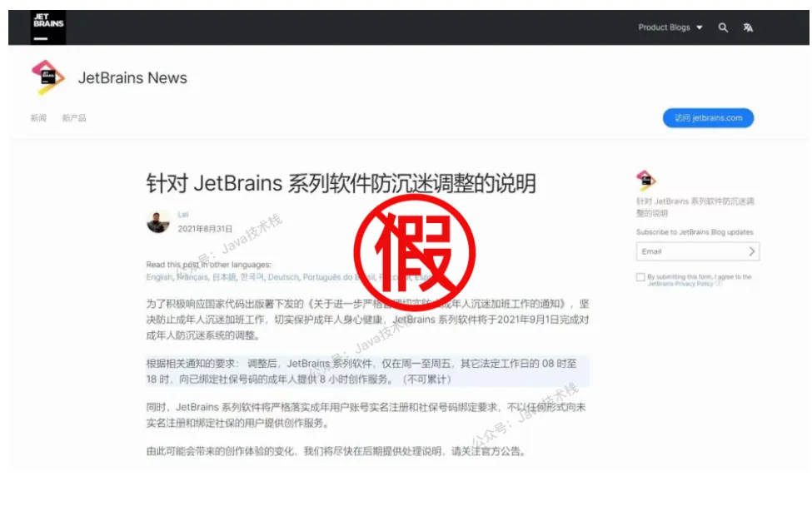Click the sidebar article title text
The image size is (812, 506).
pyautogui.click(x=695, y=207)
